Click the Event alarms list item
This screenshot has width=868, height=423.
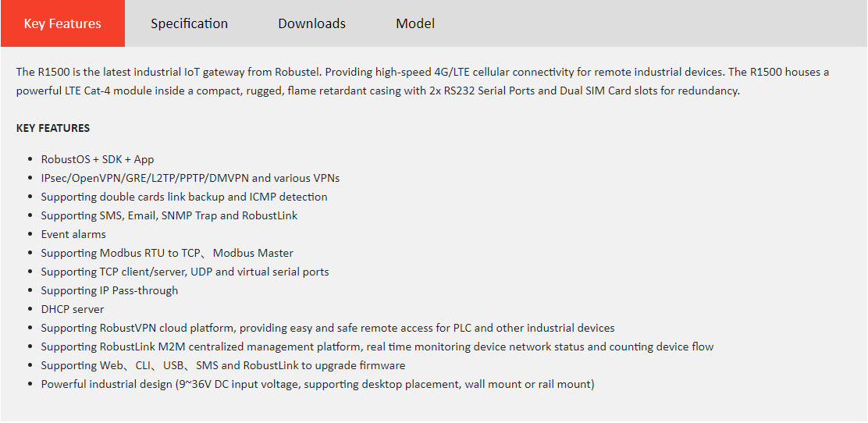tap(73, 234)
